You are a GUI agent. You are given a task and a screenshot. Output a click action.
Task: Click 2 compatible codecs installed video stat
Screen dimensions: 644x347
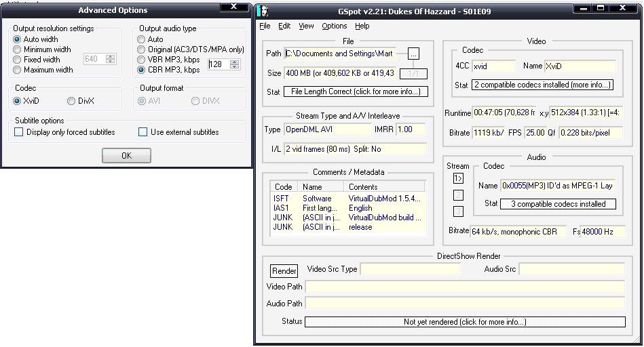point(542,85)
